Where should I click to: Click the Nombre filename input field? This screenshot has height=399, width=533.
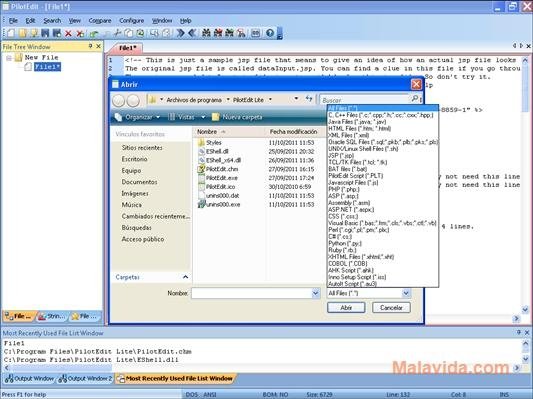tap(252, 293)
